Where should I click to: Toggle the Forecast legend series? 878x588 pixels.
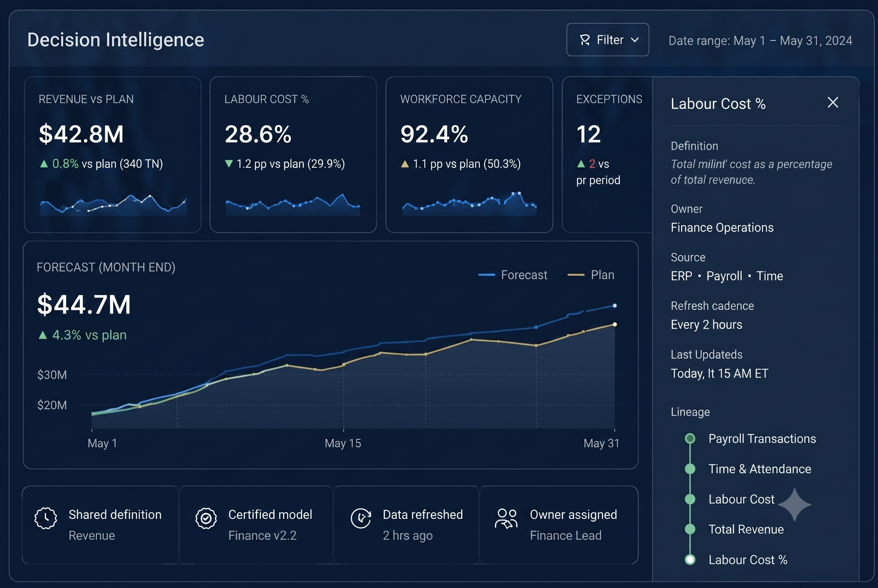pyautogui.click(x=513, y=275)
